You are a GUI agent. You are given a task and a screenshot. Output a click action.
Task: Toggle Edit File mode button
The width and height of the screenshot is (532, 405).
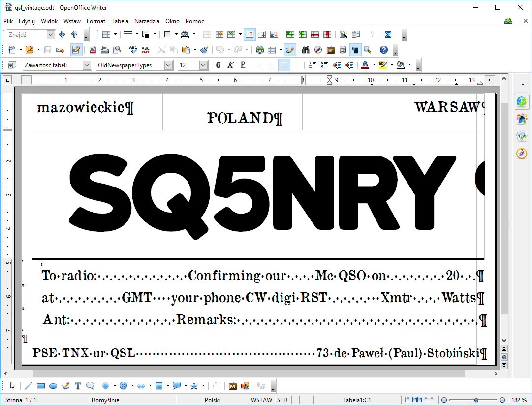tap(76, 50)
